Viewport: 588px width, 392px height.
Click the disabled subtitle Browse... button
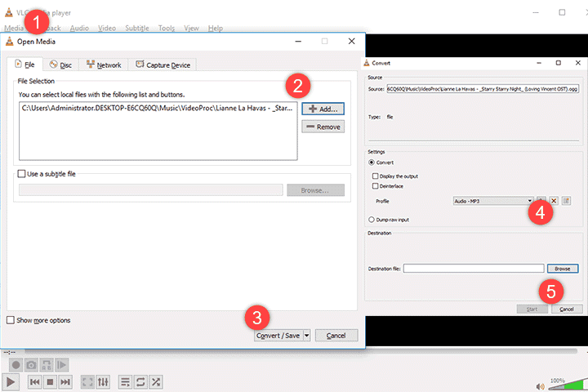[315, 190]
